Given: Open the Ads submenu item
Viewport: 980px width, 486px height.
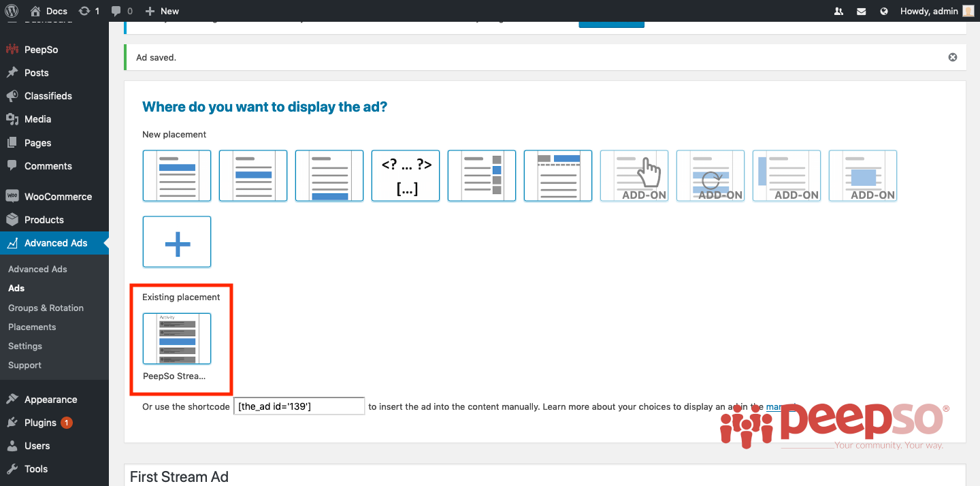Looking at the screenshot, I should point(16,288).
